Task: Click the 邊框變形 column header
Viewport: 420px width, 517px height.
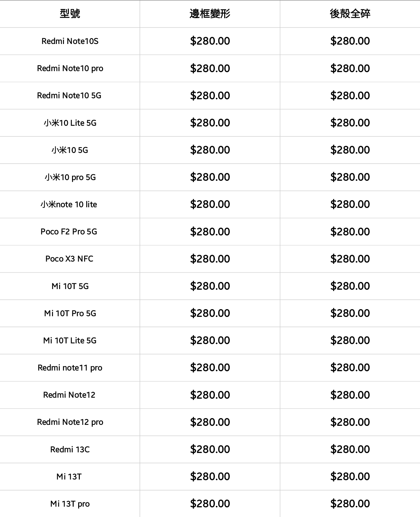Action: pyautogui.click(x=210, y=14)
